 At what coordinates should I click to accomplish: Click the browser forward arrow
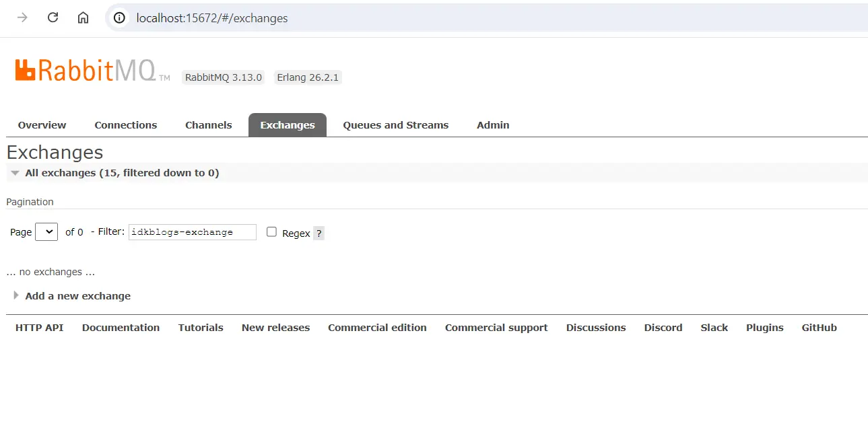(x=23, y=18)
